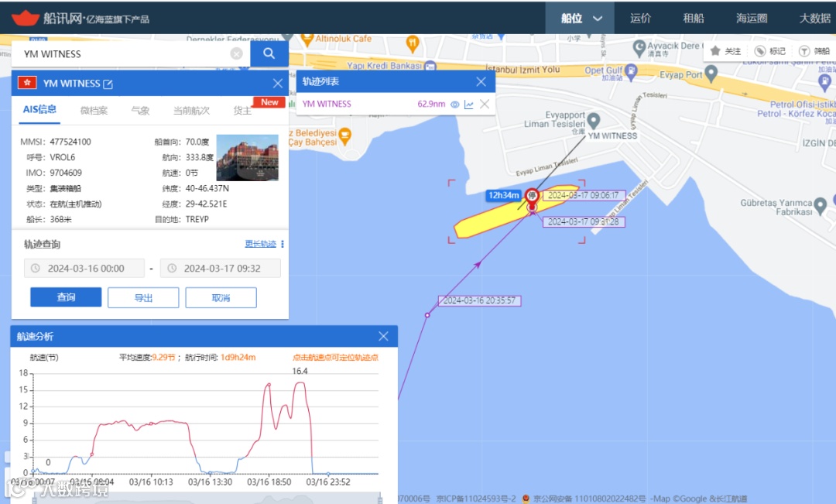Image resolution: width=836 pixels, height=504 pixels.
Task: Click the 62.9nm distance value
Action: tap(431, 104)
